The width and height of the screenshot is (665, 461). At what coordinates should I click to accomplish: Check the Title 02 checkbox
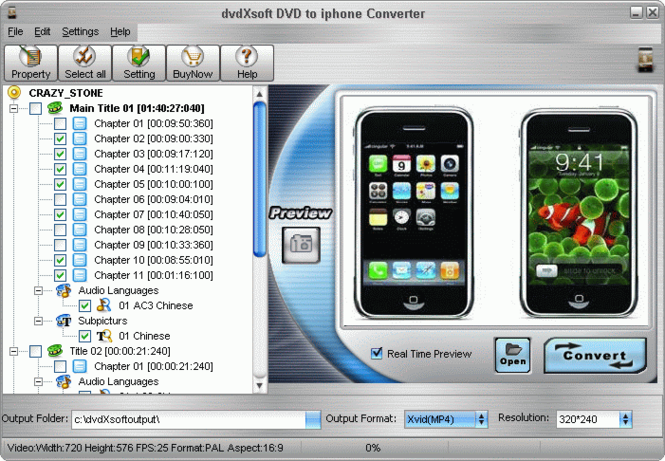36,351
